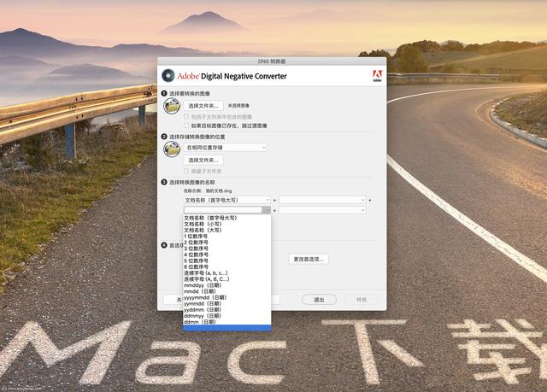Select the highlighted blank entry ending the list

[227, 328]
